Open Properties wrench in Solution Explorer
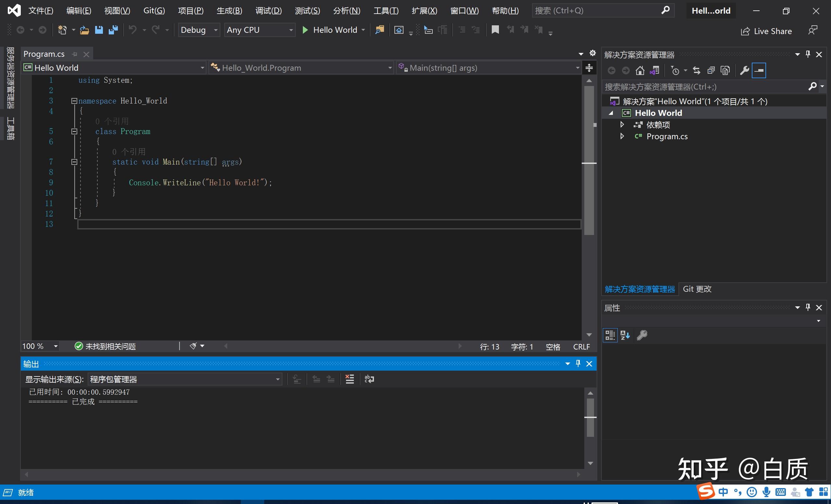This screenshot has height=504, width=831. (x=744, y=70)
